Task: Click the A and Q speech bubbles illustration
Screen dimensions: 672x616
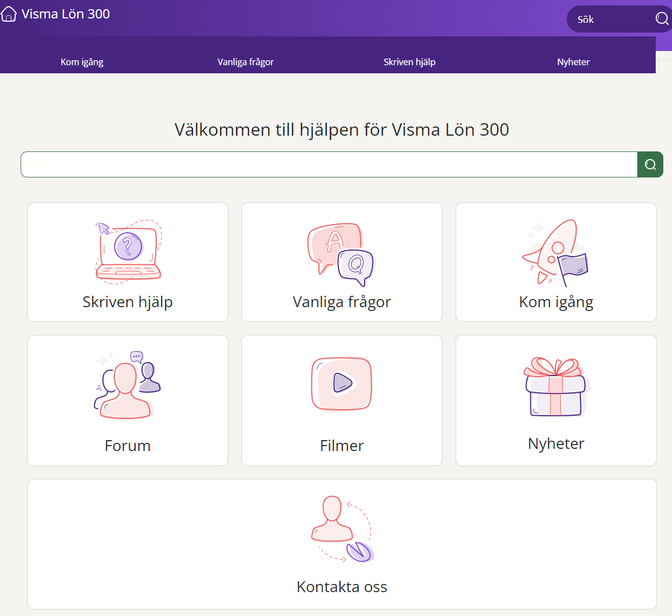Action: coord(341,254)
